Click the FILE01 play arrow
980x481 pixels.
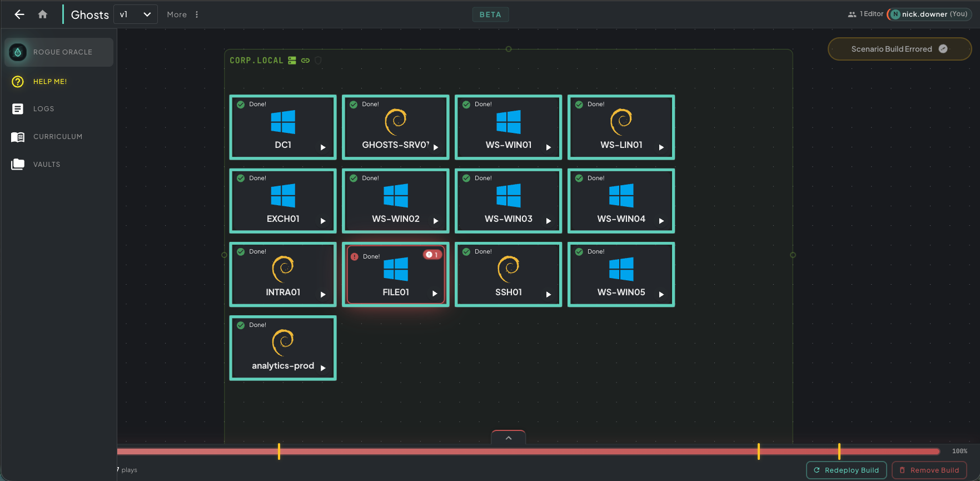click(x=435, y=294)
